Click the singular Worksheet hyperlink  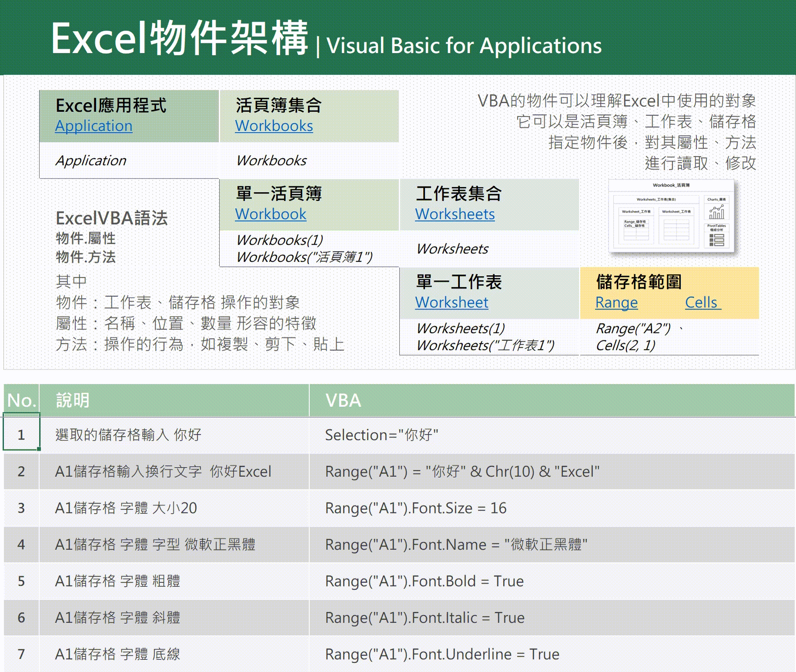click(452, 303)
